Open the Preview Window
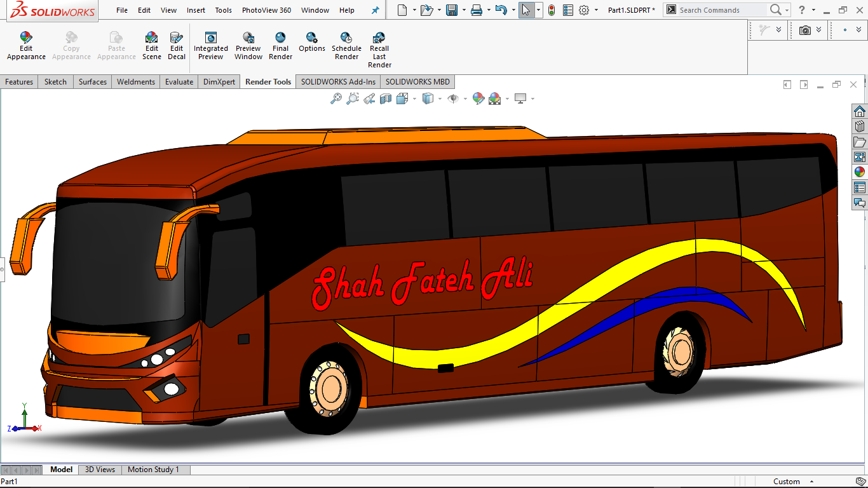 248,46
